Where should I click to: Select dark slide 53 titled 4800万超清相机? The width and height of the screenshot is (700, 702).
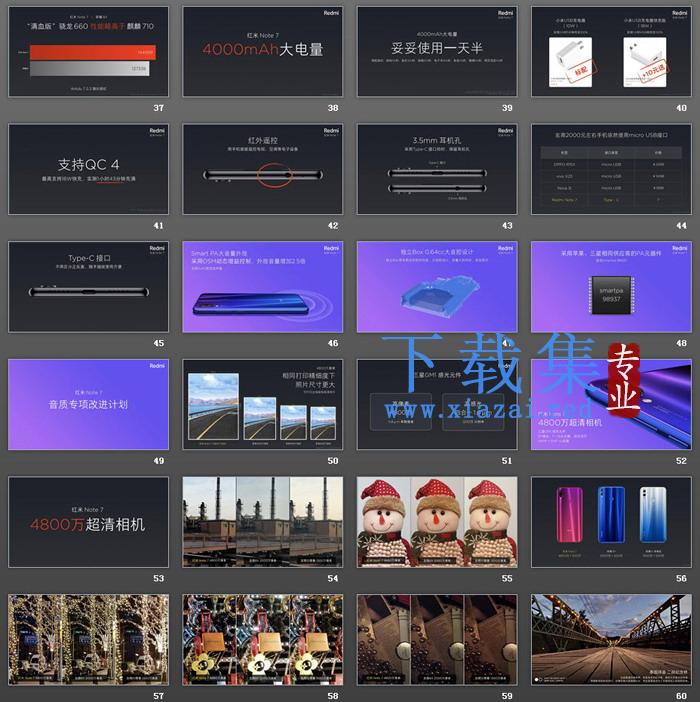coord(88,522)
